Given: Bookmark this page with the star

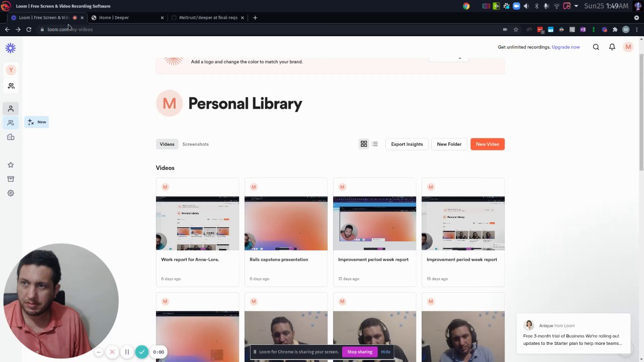Looking at the screenshot, I should (x=516, y=30).
